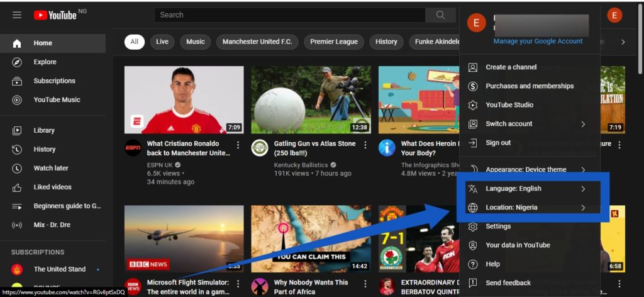Select the Funke Akindele chip
The image size is (644, 297).
(x=435, y=42)
